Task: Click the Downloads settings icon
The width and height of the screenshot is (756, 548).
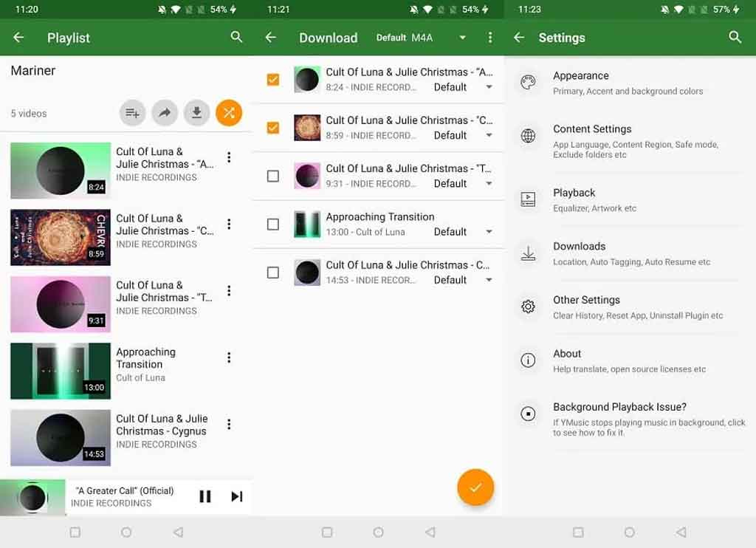Action: [528, 253]
